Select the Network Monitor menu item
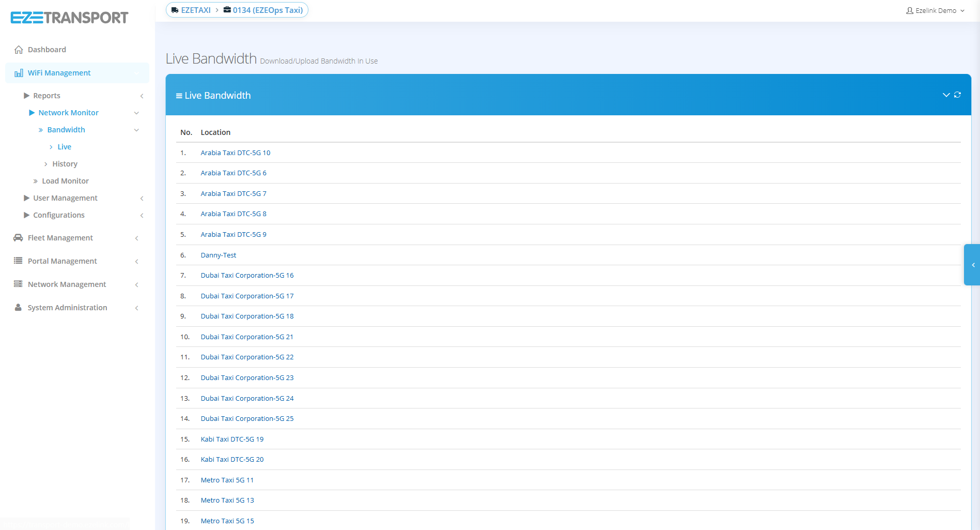 click(x=68, y=113)
